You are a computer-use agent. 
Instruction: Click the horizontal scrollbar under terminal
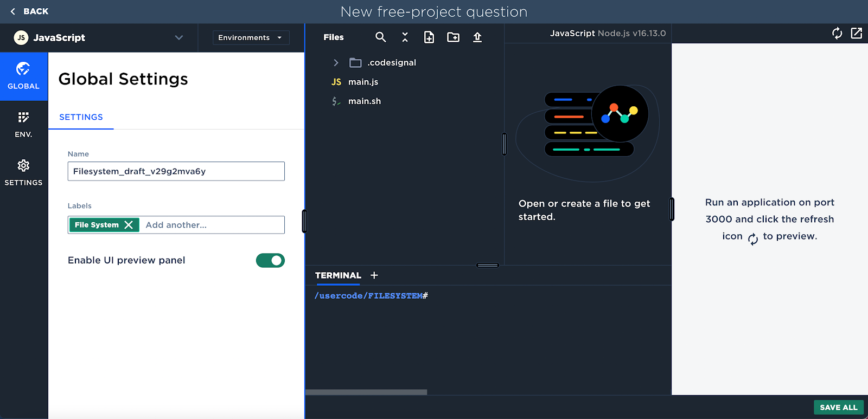click(366, 392)
